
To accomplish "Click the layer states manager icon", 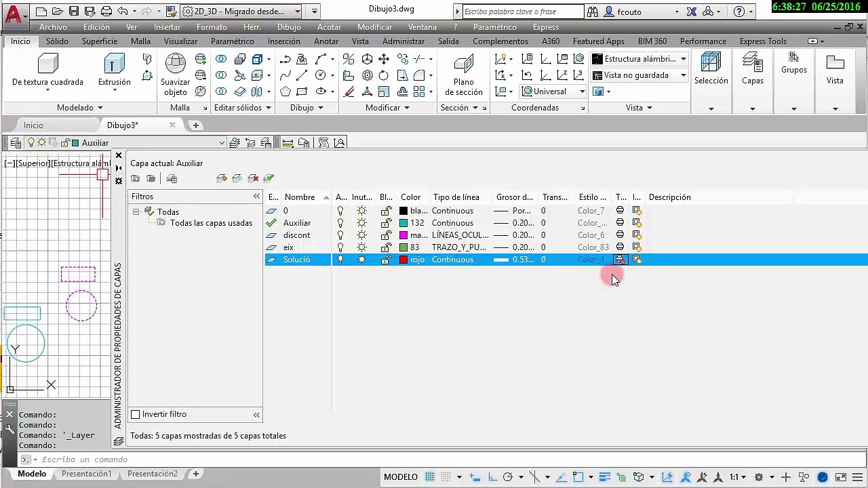I will [172, 178].
